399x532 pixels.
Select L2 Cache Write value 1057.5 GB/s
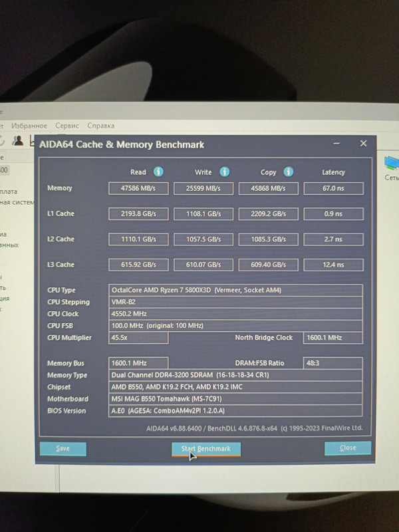(x=203, y=239)
